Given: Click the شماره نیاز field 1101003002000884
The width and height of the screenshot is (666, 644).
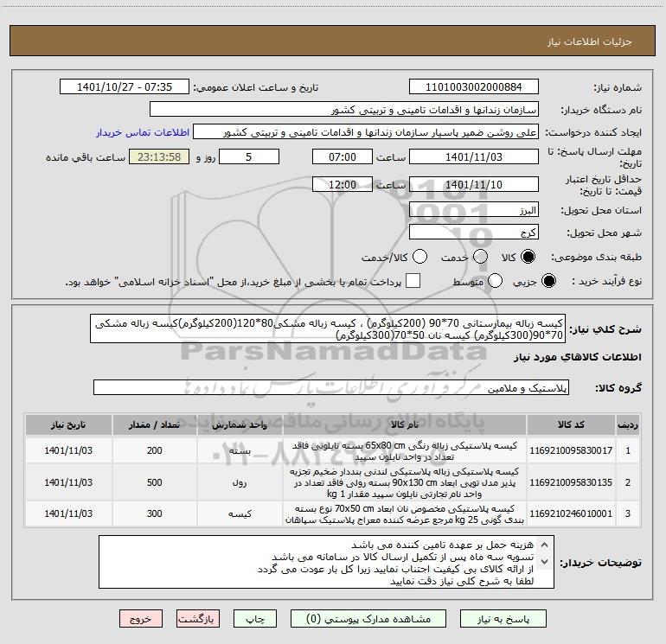Looking at the screenshot, I should click(474, 87).
